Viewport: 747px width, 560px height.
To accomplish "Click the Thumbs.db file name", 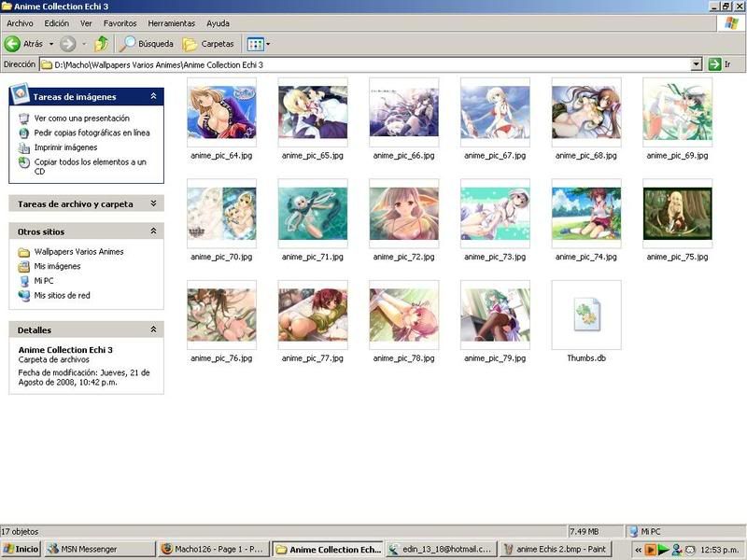I will (586, 358).
